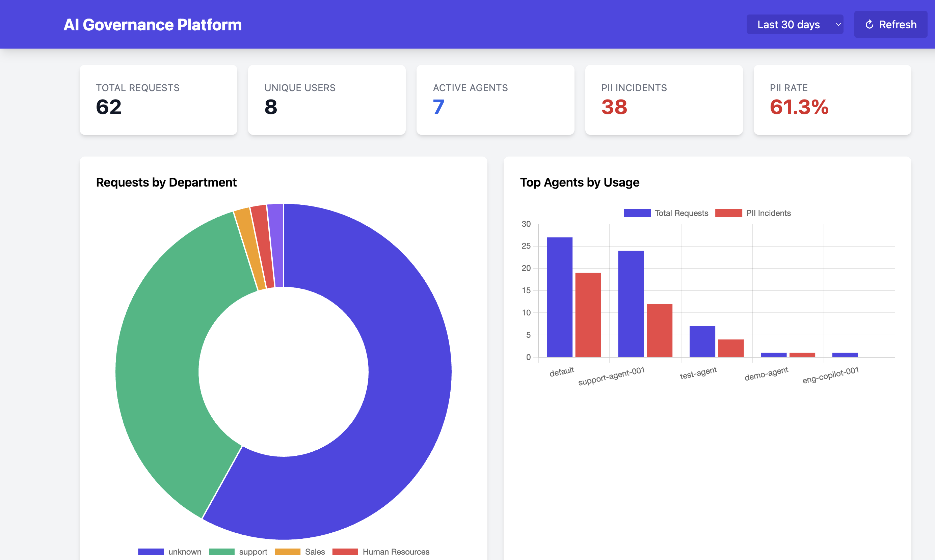Click the green support legend color box

point(221,552)
